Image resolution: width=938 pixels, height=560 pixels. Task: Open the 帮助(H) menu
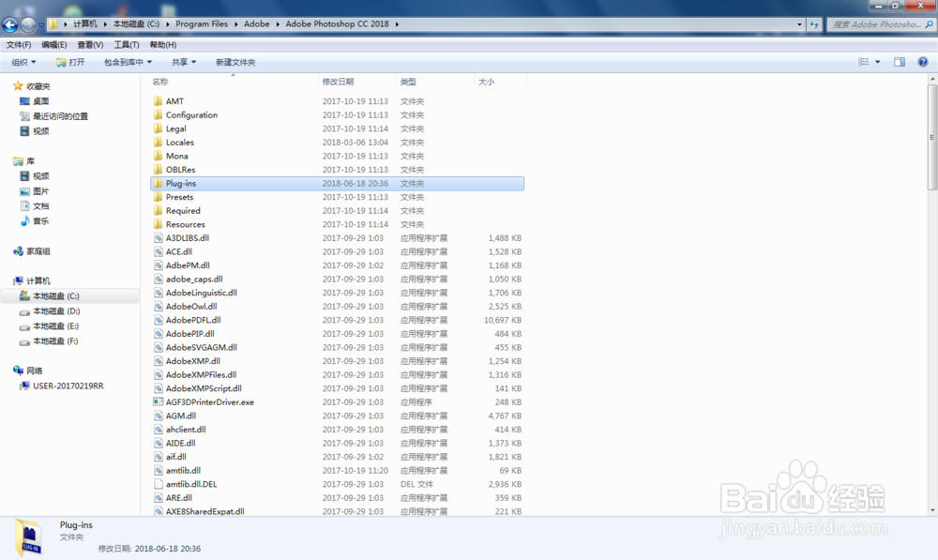click(x=162, y=45)
